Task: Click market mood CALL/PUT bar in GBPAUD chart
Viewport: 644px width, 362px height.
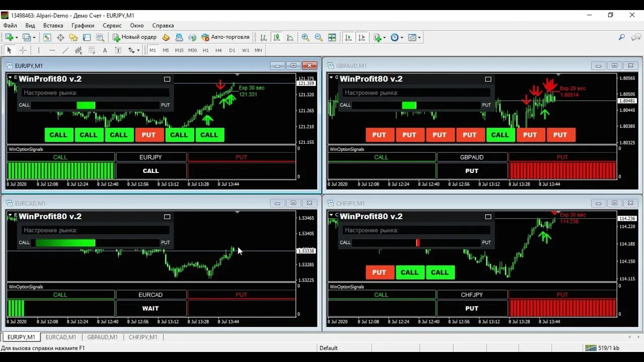Action: click(x=416, y=105)
